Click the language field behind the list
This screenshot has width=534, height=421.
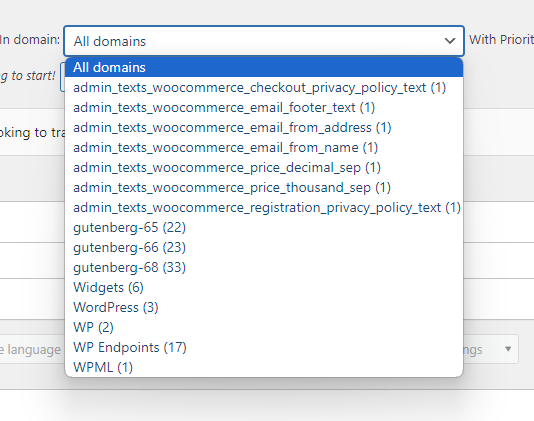click(x=31, y=349)
